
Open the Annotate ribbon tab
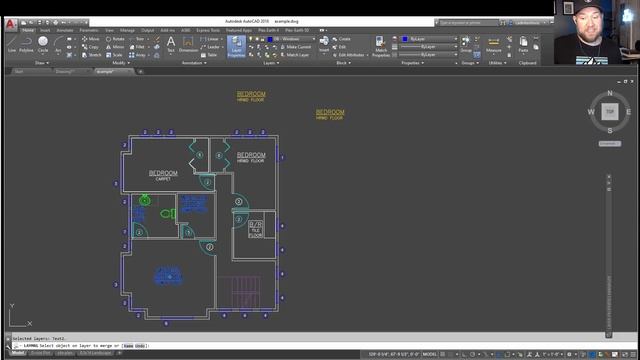point(65,30)
